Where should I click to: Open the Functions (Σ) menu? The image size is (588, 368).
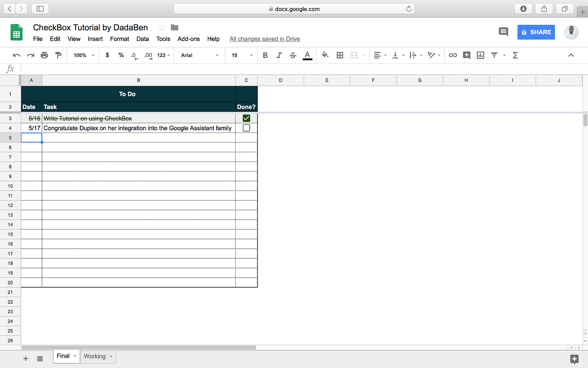[515, 55]
